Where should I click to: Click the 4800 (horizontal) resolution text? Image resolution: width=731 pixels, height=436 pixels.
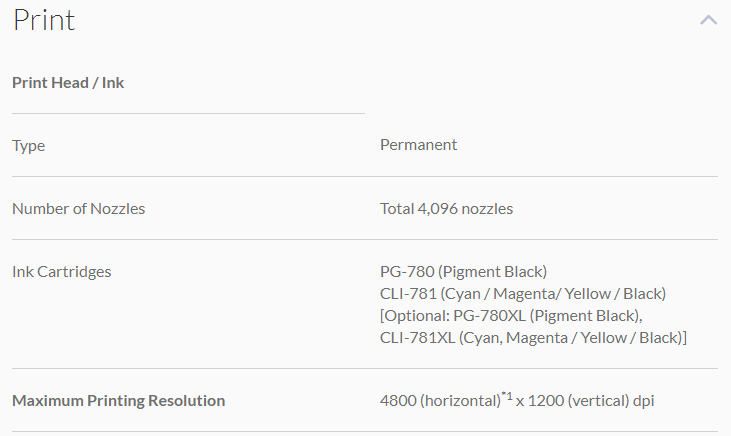coord(438,401)
